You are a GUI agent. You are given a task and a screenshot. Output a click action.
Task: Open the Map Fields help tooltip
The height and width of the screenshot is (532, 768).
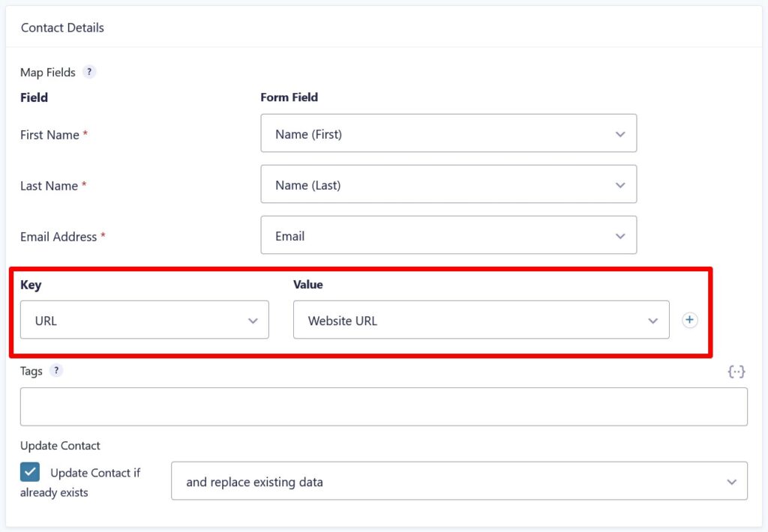89,72
